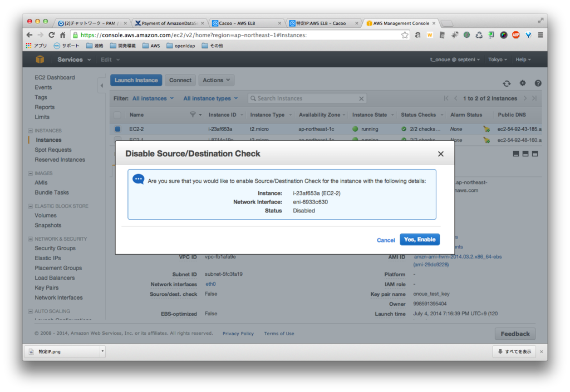Image resolution: width=570 pixels, height=392 pixels.
Task: Open the Help menu
Action: coord(523,59)
